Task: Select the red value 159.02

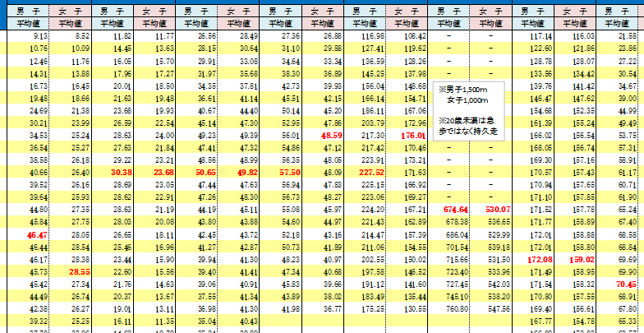Action: pyautogui.click(x=582, y=259)
